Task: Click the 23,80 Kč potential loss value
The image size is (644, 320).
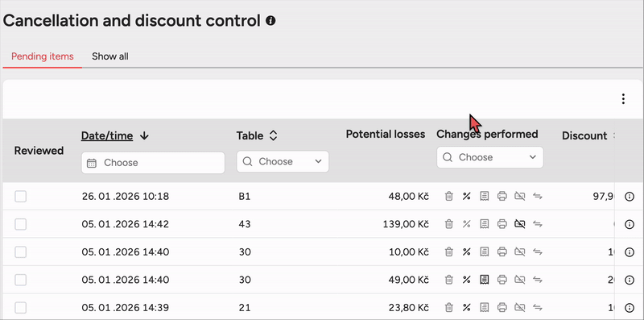Action: click(408, 307)
